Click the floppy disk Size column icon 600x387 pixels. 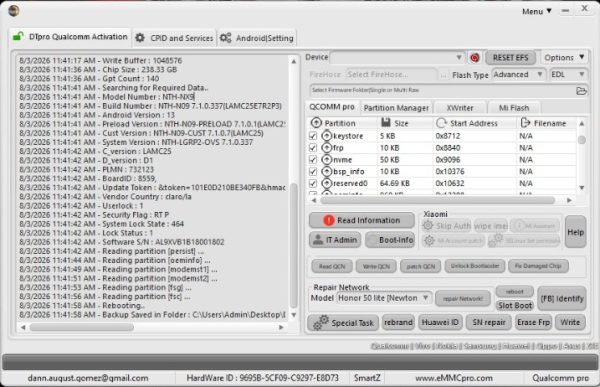coord(386,122)
